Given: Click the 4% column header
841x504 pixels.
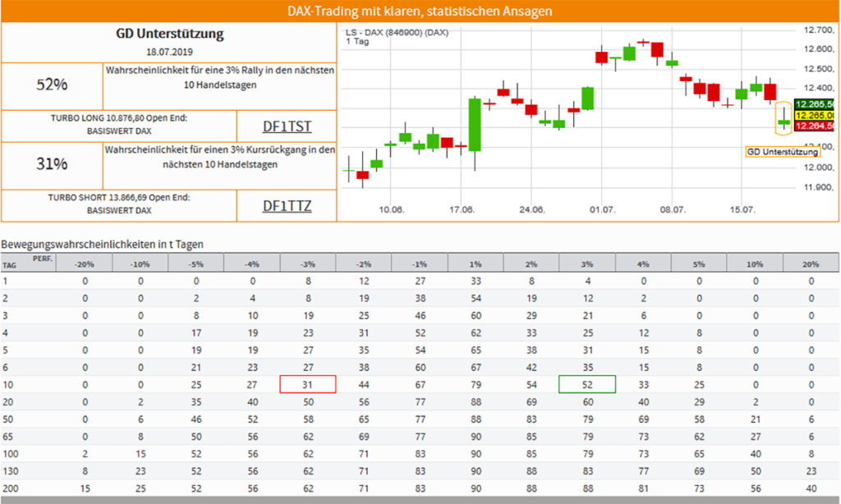Looking at the screenshot, I should 643,263.
